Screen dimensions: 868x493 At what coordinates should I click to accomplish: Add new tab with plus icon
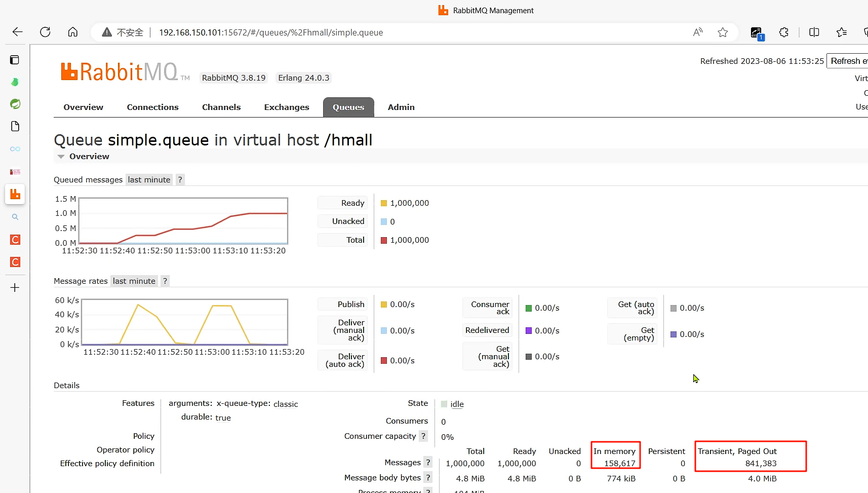(x=15, y=288)
